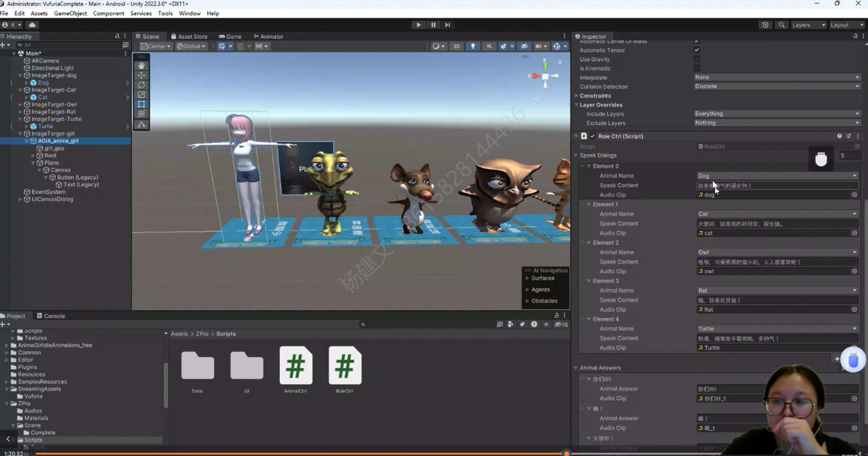
Task: Open Undo History icon
Action: [765, 25]
